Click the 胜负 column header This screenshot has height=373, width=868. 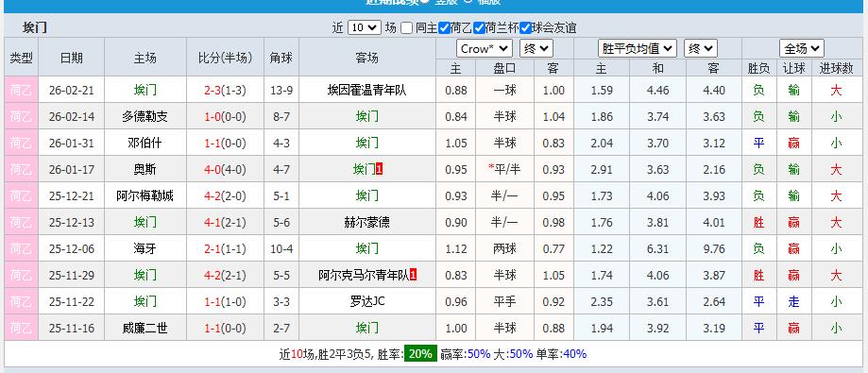759,68
